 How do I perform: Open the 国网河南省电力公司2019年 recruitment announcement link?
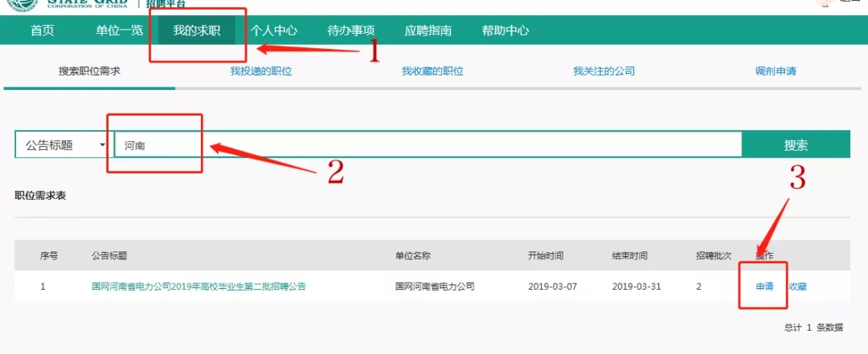click(199, 286)
